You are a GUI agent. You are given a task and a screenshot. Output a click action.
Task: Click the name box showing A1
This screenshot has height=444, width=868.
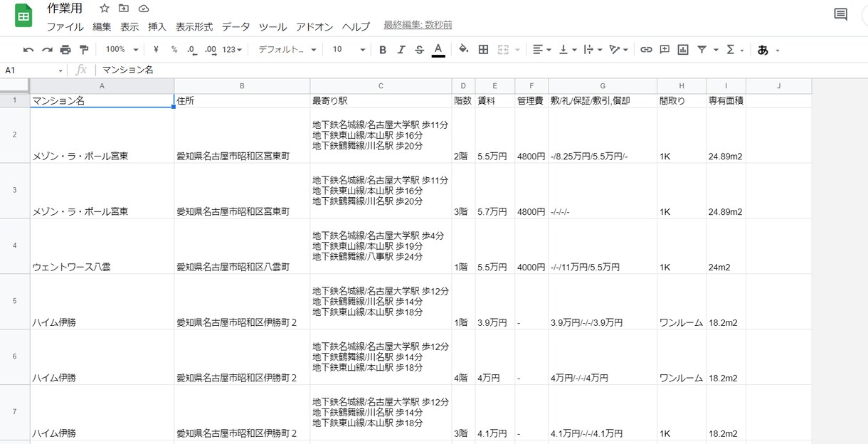(x=33, y=70)
